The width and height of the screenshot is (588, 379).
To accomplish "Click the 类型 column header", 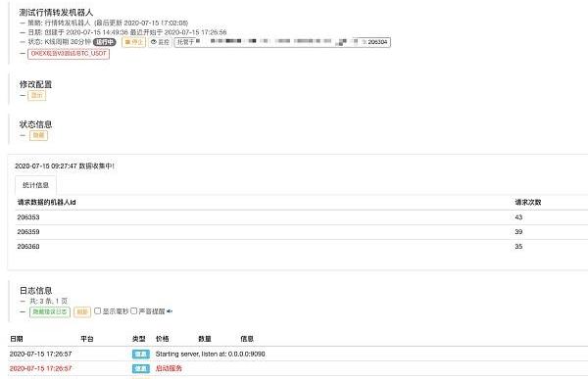I will (x=139, y=339).
